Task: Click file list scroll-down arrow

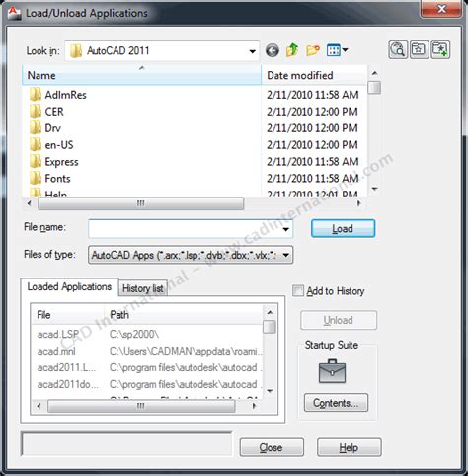Action: pyautogui.click(x=374, y=189)
